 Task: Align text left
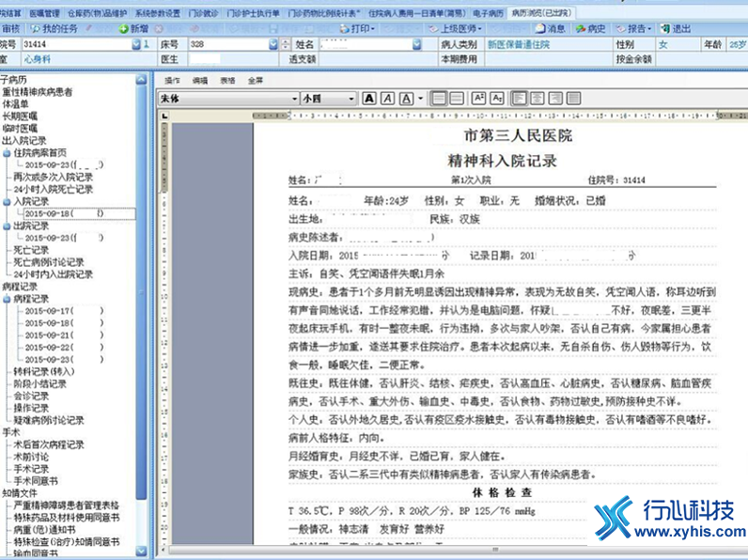519,99
